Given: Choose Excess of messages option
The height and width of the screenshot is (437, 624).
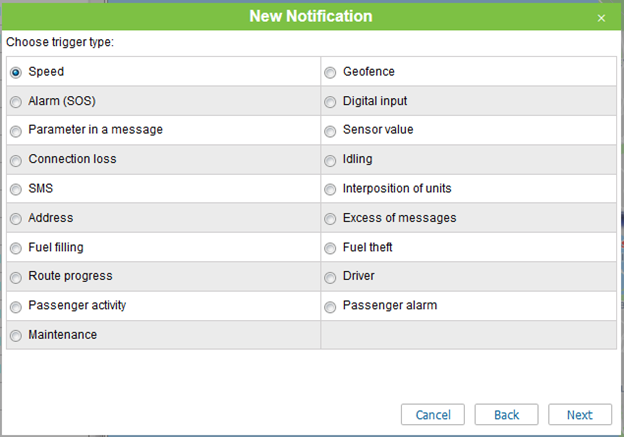Looking at the screenshot, I should click(330, 218).
